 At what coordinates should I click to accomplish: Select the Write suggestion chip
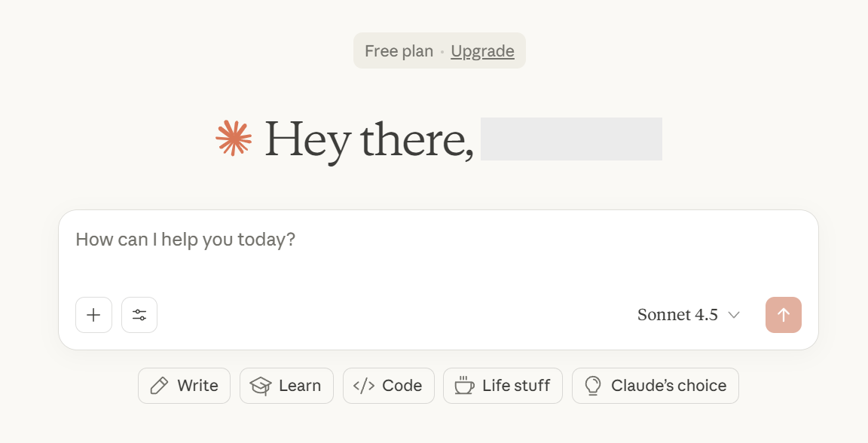[x=184, y=386]
